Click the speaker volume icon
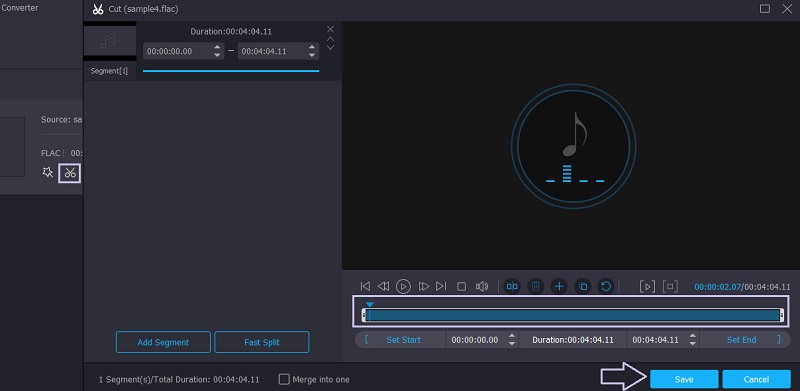 (482, 286)
